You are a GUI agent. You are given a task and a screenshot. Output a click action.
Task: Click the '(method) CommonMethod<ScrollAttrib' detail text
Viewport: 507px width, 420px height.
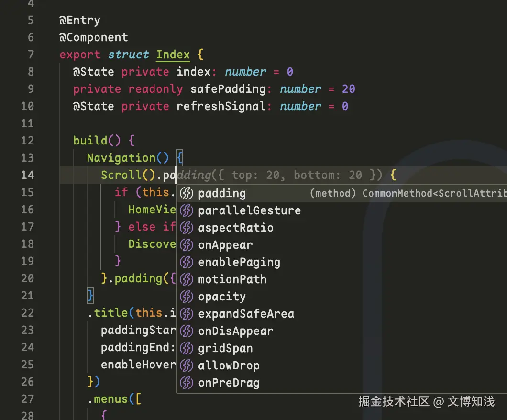pos(408,193)
